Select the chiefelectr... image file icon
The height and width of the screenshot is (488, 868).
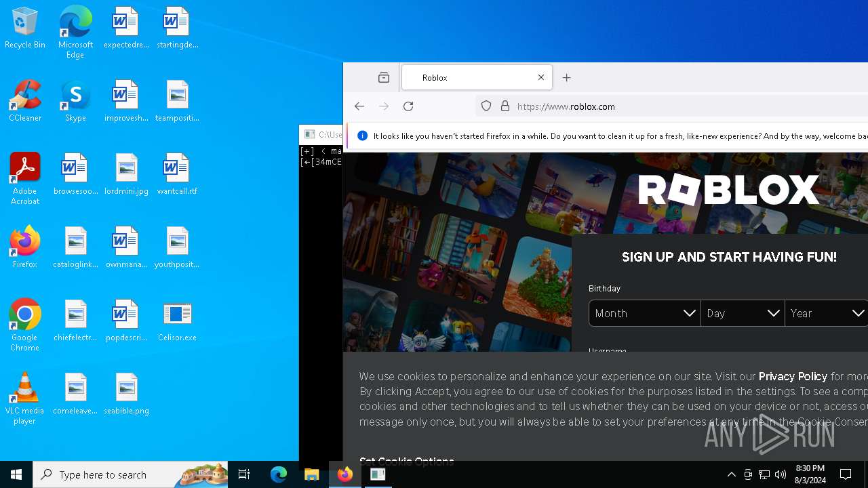click(x=75, y=321)
